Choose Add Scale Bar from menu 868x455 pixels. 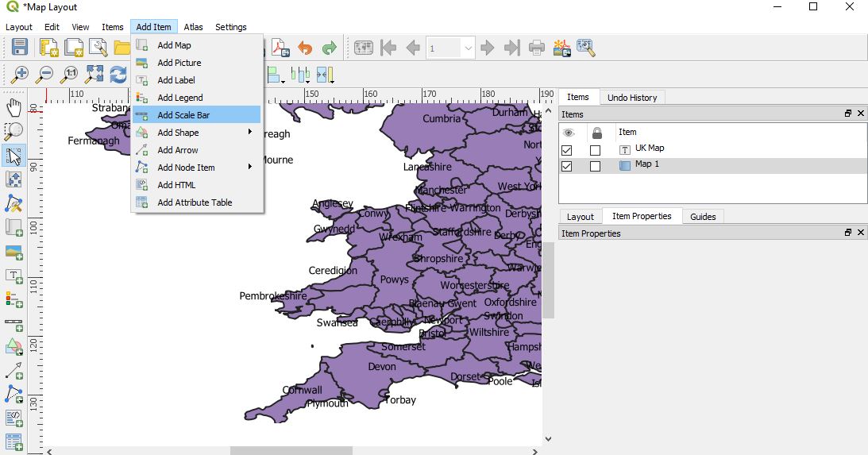(183, 115)
